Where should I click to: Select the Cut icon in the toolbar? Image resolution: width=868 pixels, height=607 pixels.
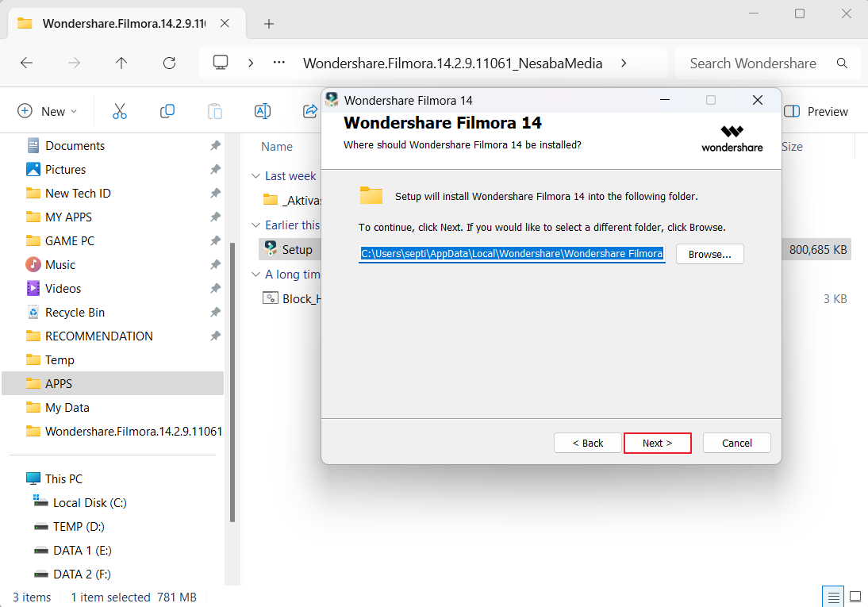[120, 111]
